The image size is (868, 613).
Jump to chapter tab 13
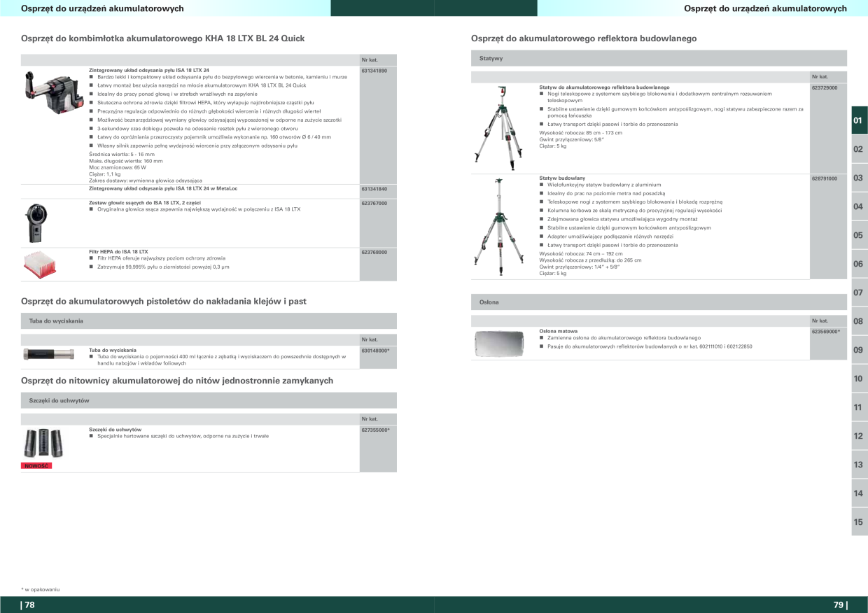click(x=859, y=465)
